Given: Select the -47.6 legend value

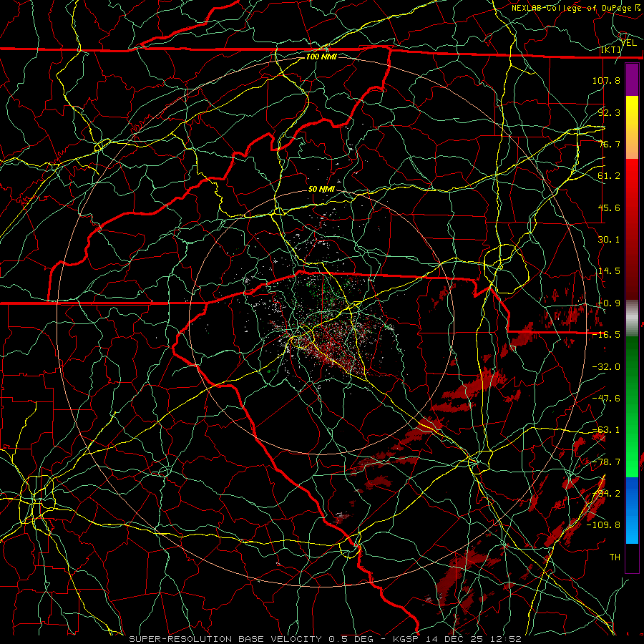Looking at the screenshot, I should [x=606, y=399].
